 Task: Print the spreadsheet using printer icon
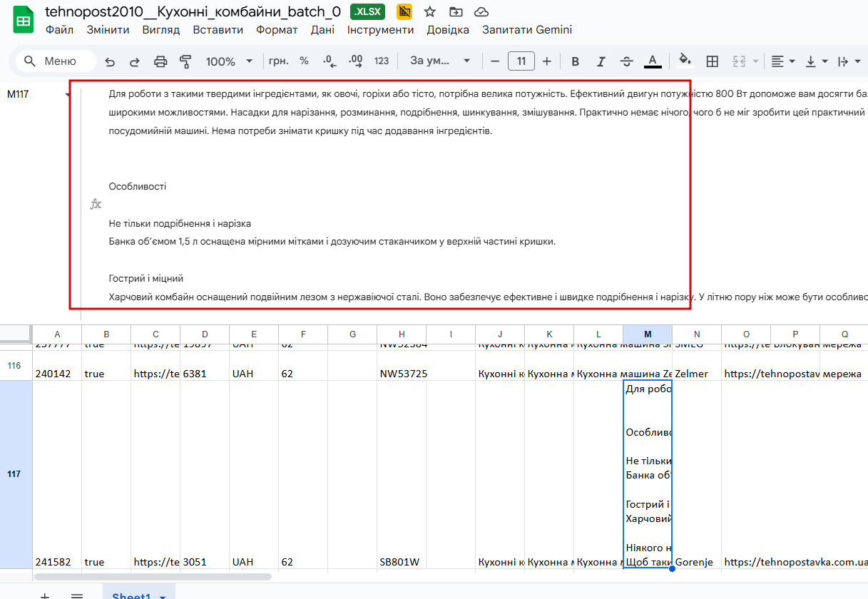pyautogui.click(x=160, y=61)
